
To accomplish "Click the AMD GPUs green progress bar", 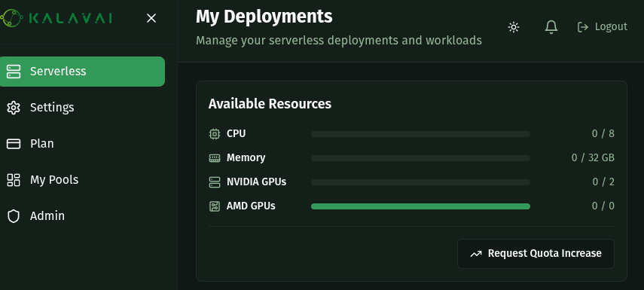I will (x=420, y=206).
